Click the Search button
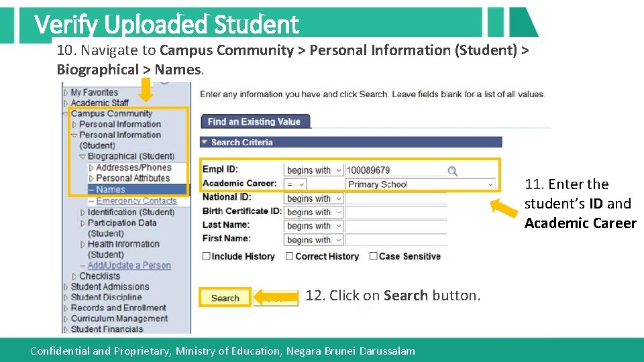Viewport: 644px width, 362px height. click(225, 298)
